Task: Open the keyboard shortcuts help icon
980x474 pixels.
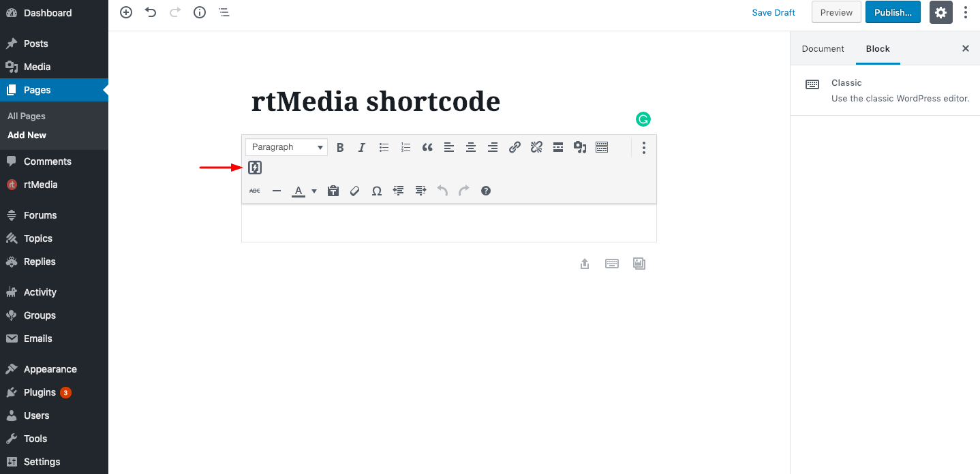Action: (x=486, y=191)
